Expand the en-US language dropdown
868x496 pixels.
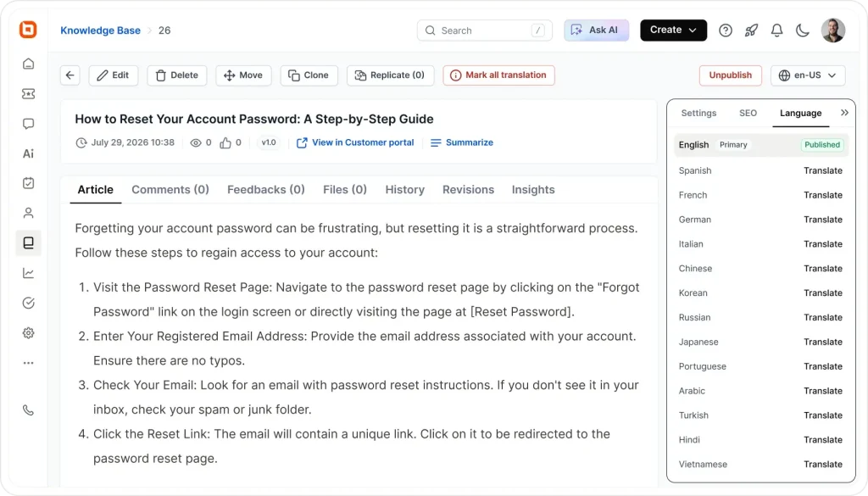point(808,75)
